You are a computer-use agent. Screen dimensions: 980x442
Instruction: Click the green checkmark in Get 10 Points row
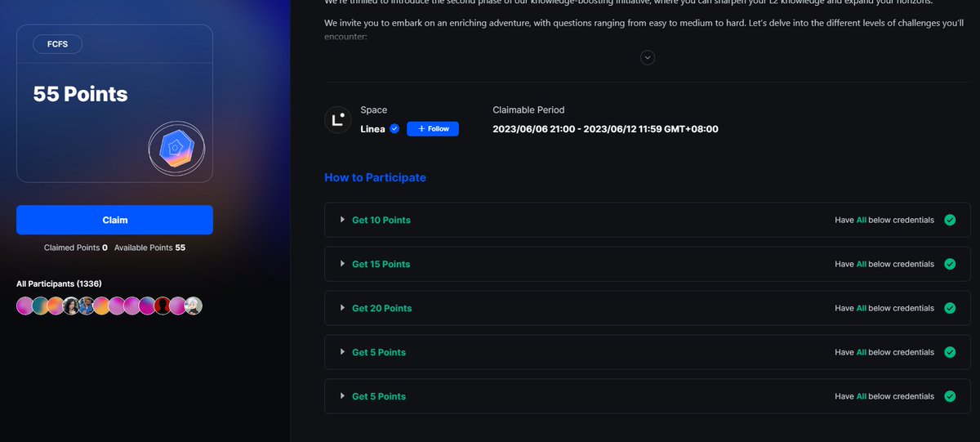coord(950,220)
